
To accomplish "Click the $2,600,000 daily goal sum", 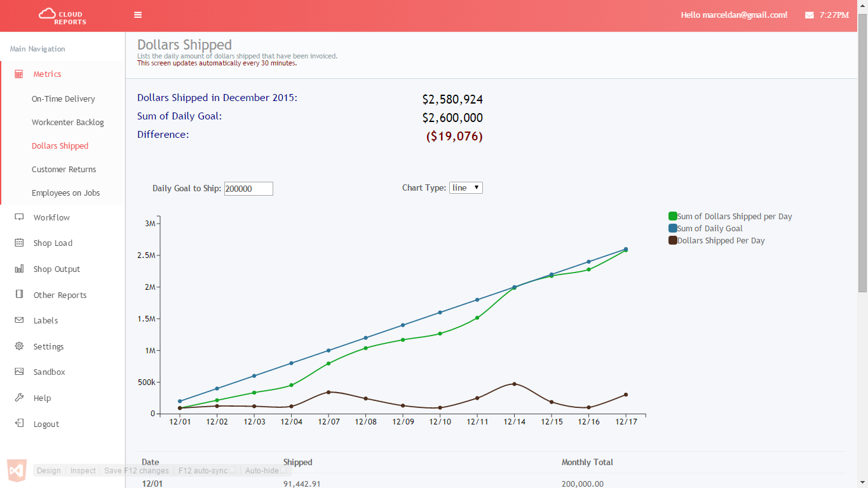I will [452, 118].
